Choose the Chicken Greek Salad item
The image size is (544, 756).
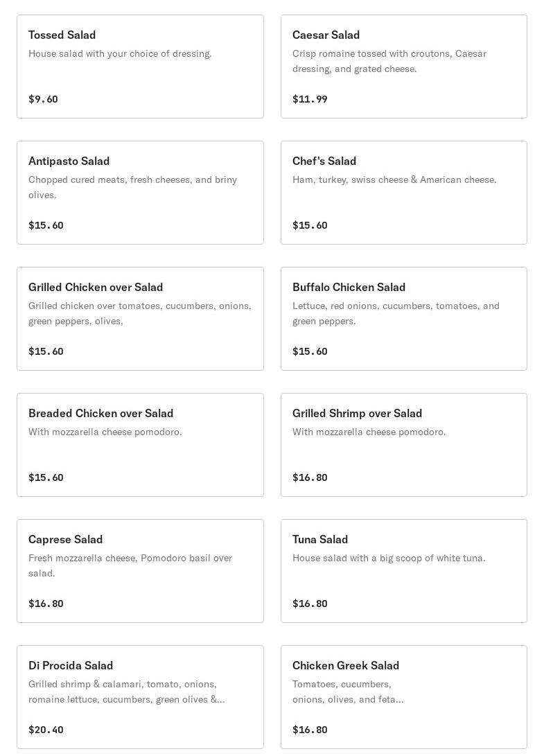(403, 697)
